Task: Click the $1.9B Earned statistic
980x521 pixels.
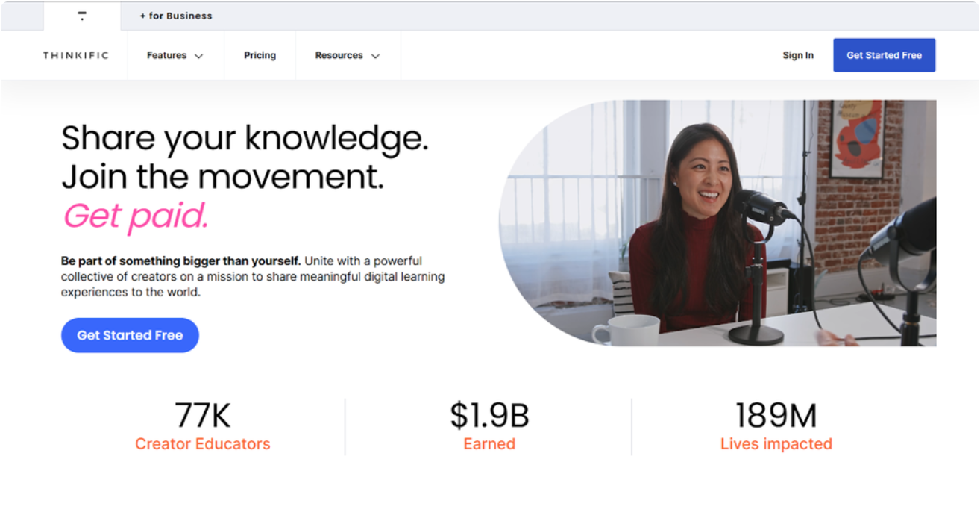Action: [x=489, y=426]
